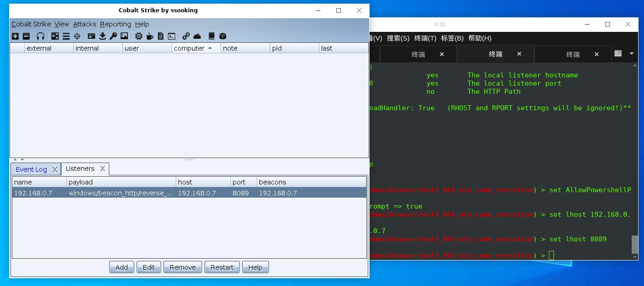Click the minus icon to disconnect from team server
This screenshot has width=644, height=286.
click(x=26, y=36)
